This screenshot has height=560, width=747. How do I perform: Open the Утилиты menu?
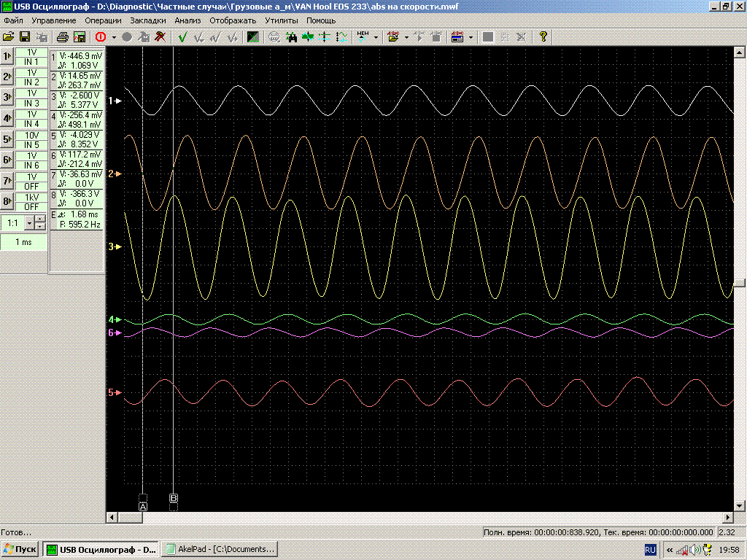282,20
